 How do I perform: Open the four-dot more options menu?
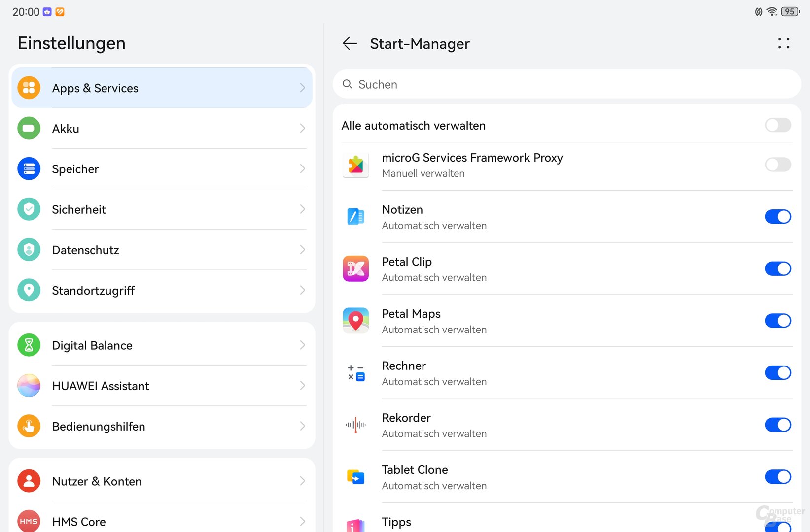pos(784,43)
